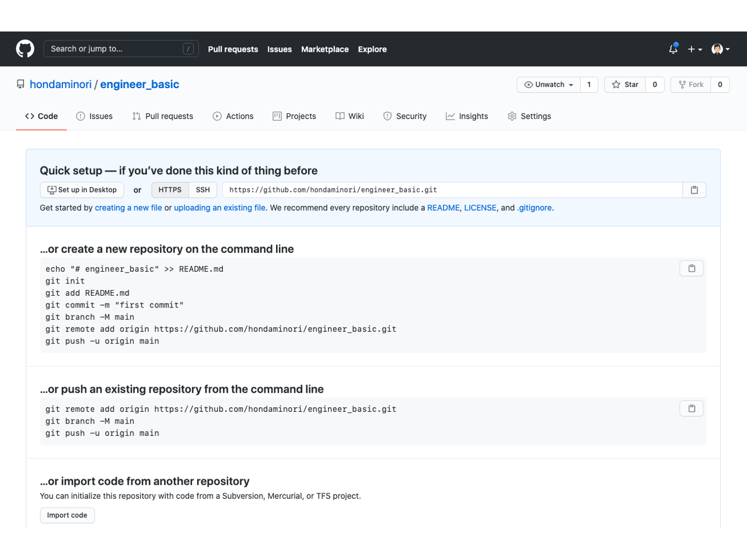Switch to the Code tab

tap(41, 116)
